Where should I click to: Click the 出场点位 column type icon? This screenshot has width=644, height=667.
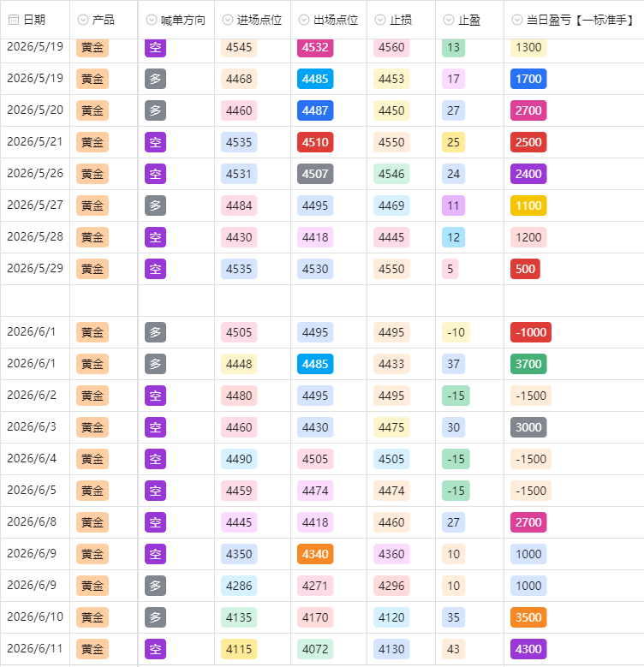[x=304, y=20]
